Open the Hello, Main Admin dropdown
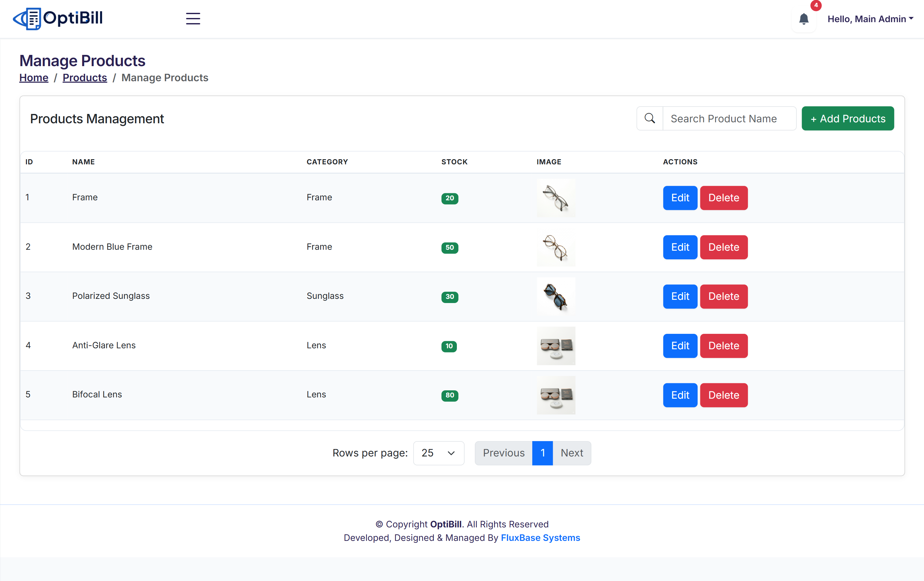Screen dimensions: 924x581 (x=870, y=19)
